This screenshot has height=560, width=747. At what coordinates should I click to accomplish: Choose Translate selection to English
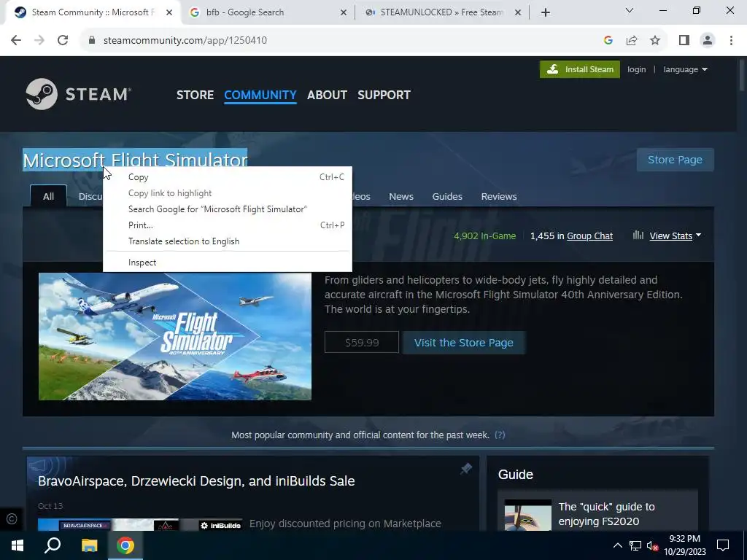click(228, 241)
